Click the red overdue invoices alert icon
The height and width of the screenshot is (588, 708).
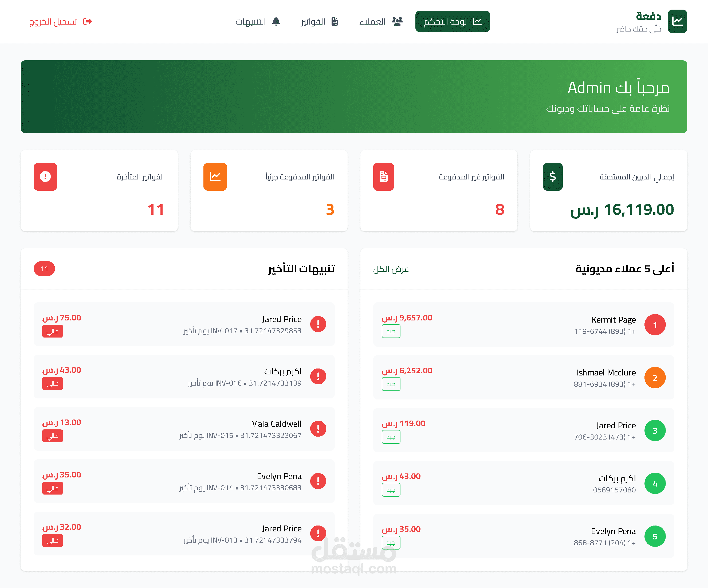[x=45, y=177]
